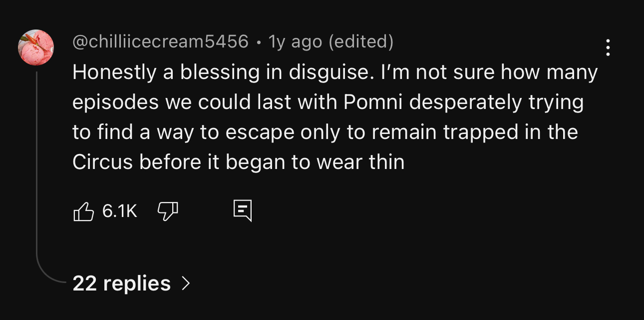Click the reply speech bubble icon
Screen dimensions: 644x320
tap(243, 211)
